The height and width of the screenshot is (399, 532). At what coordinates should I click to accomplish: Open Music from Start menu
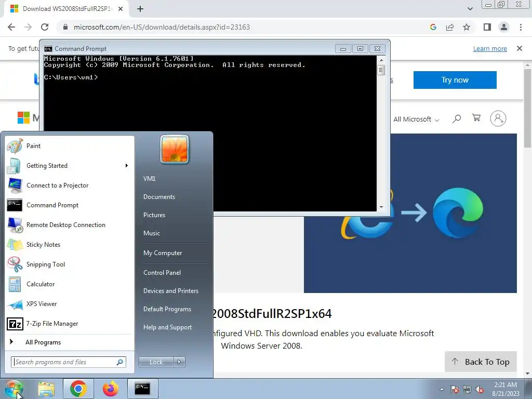(151, 233)
